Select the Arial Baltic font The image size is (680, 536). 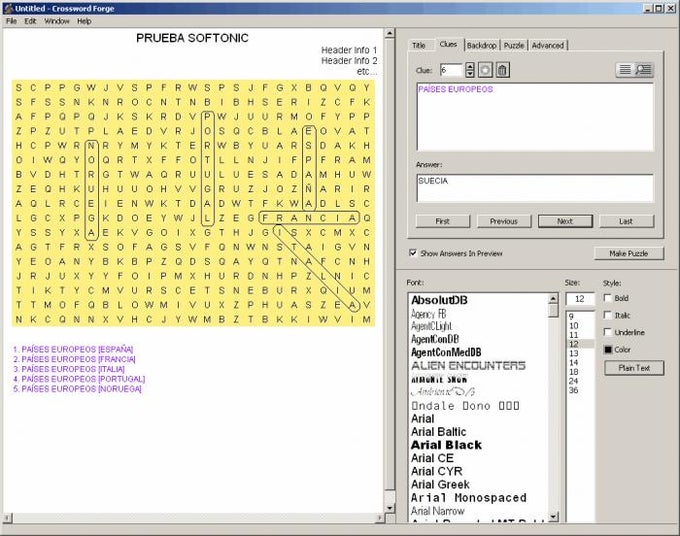438,432
